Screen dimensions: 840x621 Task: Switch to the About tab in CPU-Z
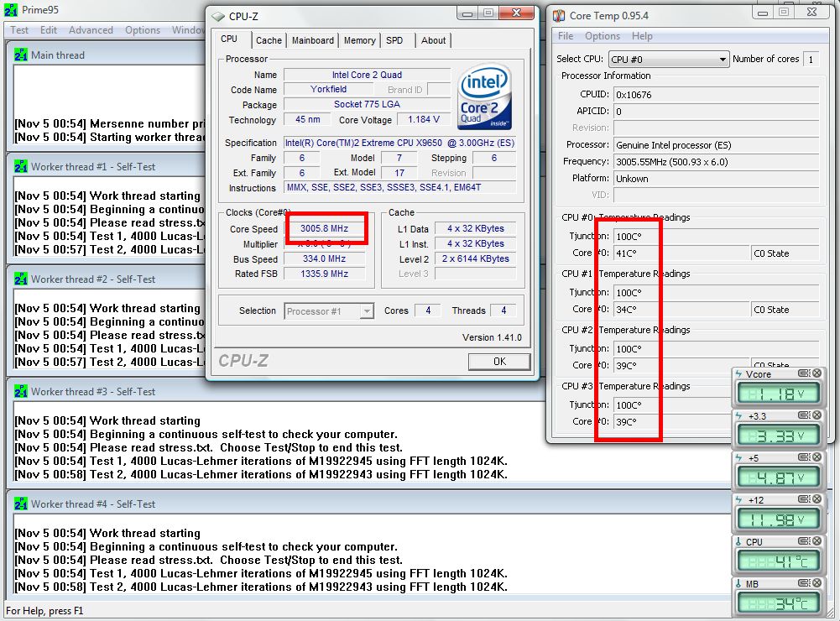[x=433, y=40]
